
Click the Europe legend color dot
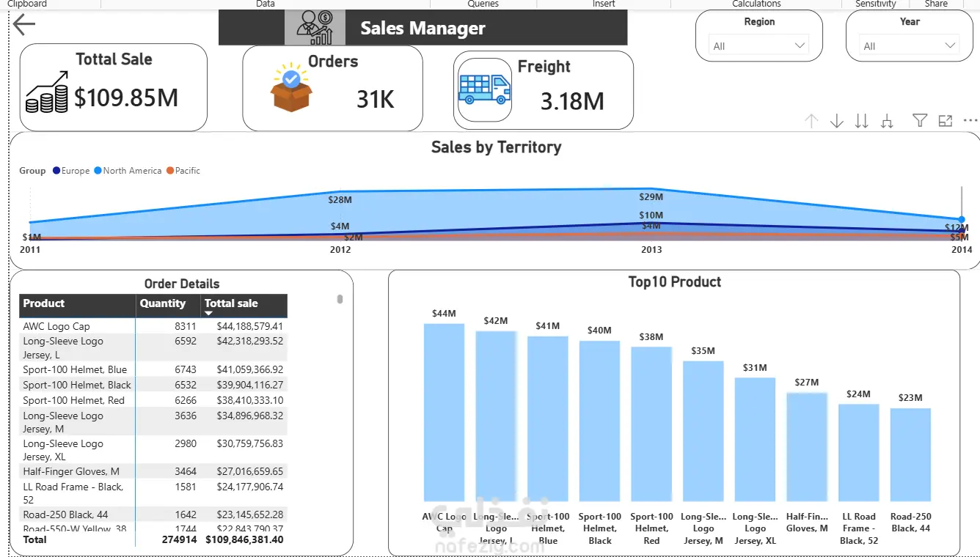click(56, 171)
